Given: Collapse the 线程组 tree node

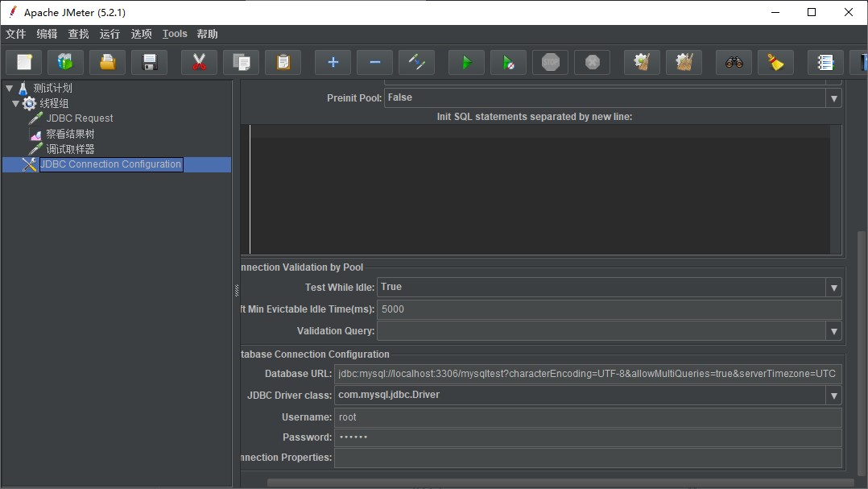Looking at the screenshot, I should pyautogui.click(x=16, y=104).
